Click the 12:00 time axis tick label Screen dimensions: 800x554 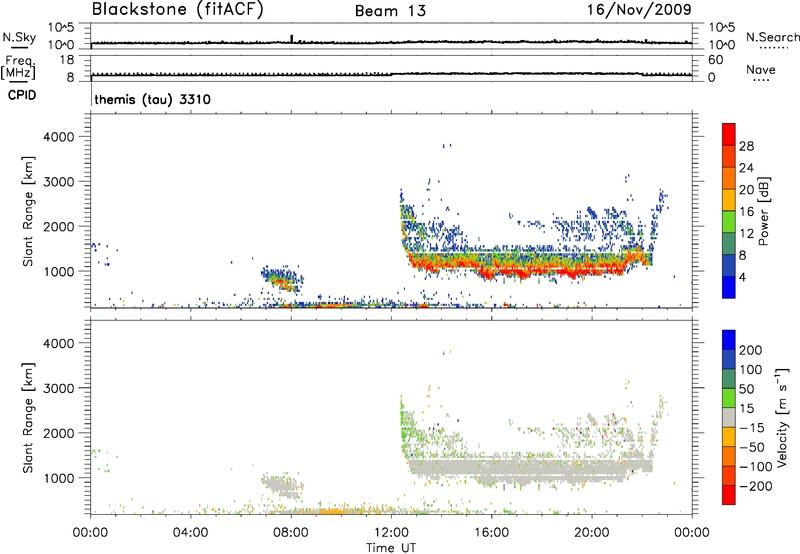(x=391, y=533)
